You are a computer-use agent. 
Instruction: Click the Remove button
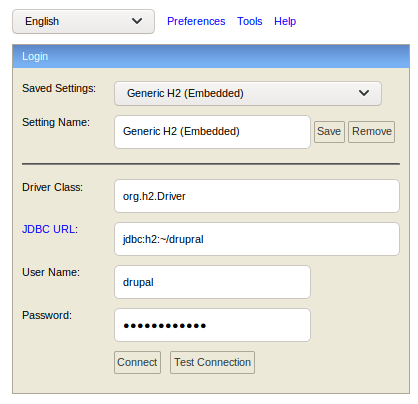372,132
